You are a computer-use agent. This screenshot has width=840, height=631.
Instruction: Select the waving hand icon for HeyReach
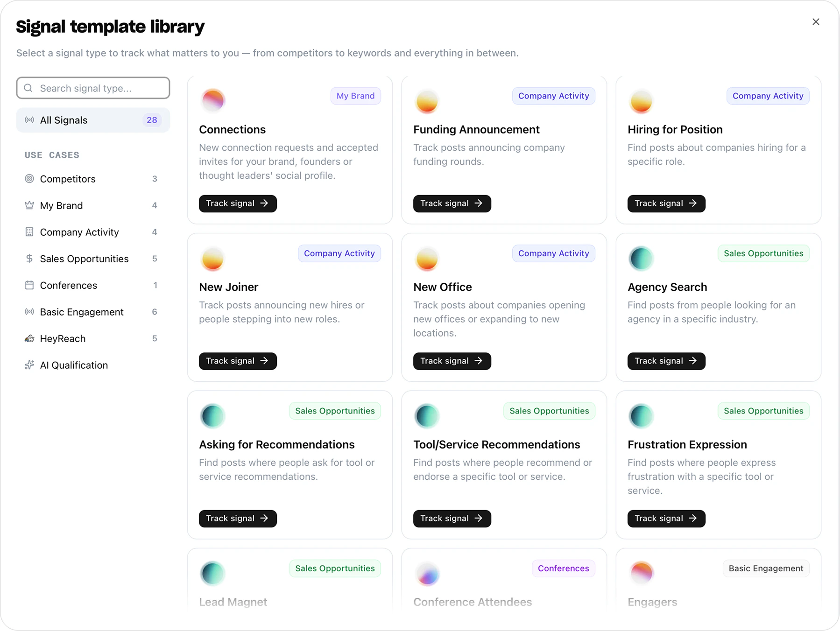(x=29, y=338)
